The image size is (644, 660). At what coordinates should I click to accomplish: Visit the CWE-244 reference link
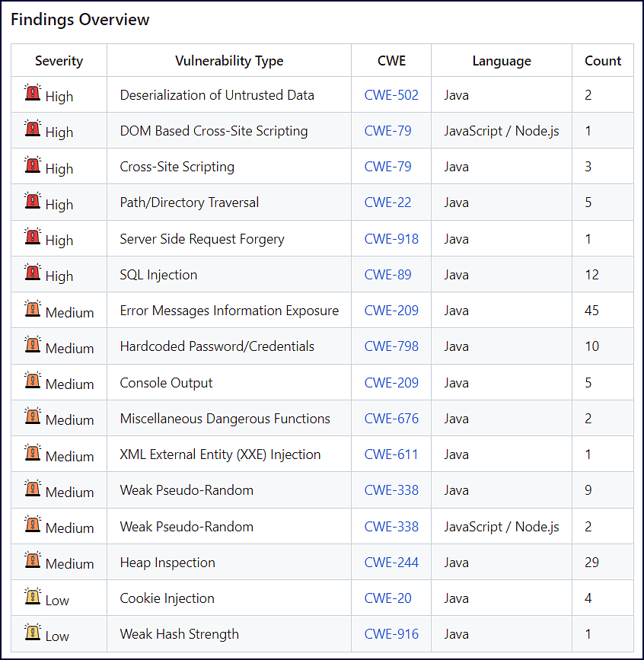pos(391,563)
